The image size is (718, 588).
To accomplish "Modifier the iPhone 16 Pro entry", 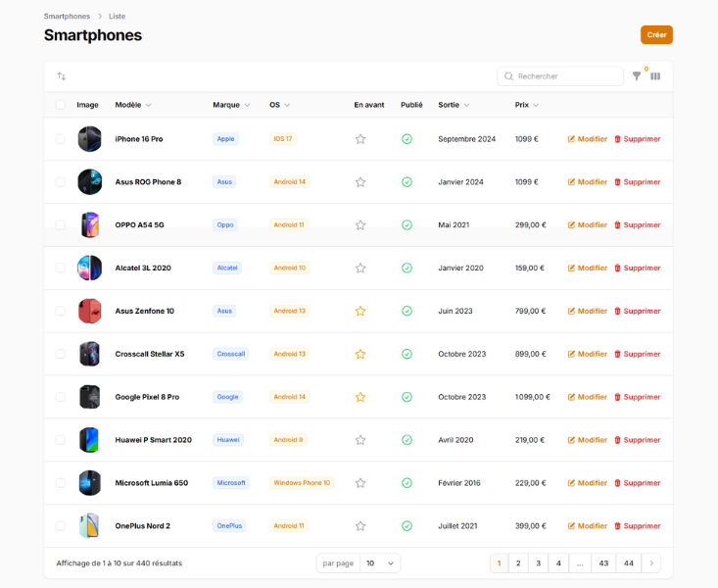I will (x=587, y=139).
